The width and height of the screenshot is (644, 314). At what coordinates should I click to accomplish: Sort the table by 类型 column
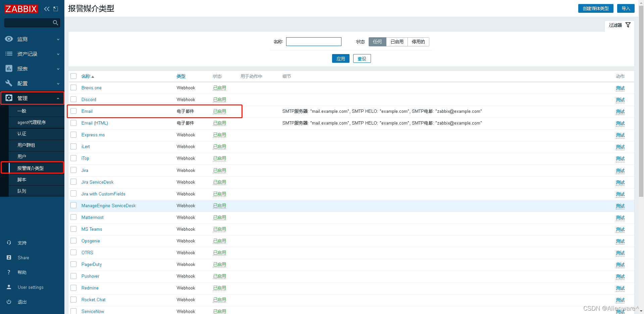(x=181, y=76)
